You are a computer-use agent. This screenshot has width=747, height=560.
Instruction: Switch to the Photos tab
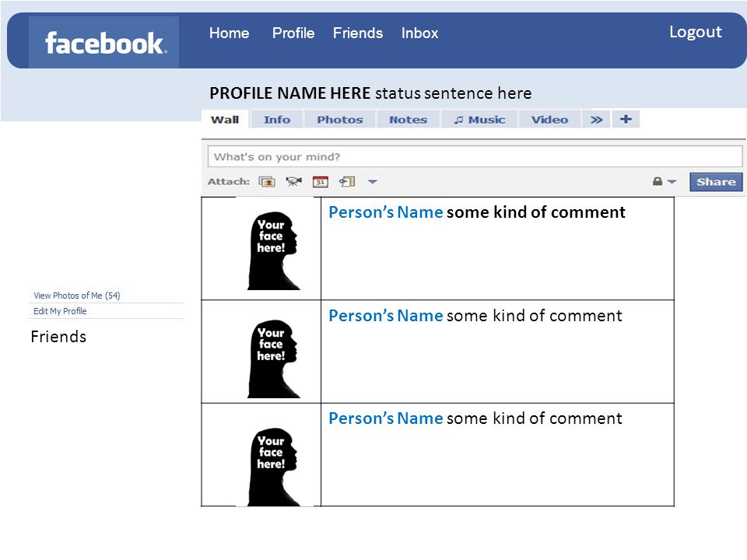(x=340, y=120)
